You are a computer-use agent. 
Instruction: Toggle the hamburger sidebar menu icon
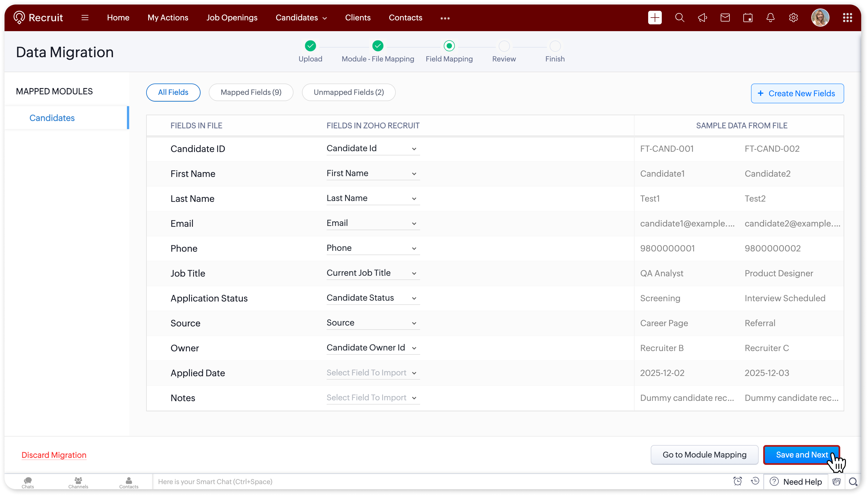[x=85, y=18]
